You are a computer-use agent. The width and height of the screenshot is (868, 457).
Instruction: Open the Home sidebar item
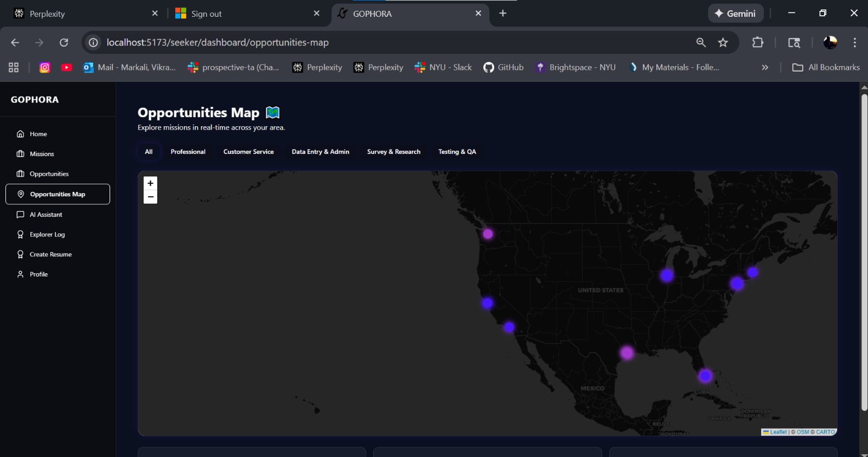[58, 134]
